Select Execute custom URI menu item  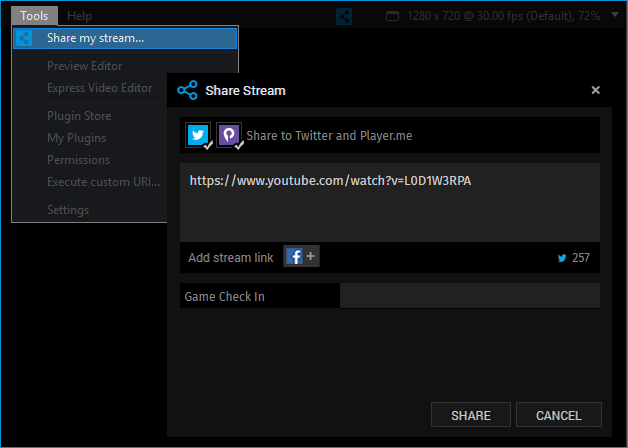click(x=103, y=182)
